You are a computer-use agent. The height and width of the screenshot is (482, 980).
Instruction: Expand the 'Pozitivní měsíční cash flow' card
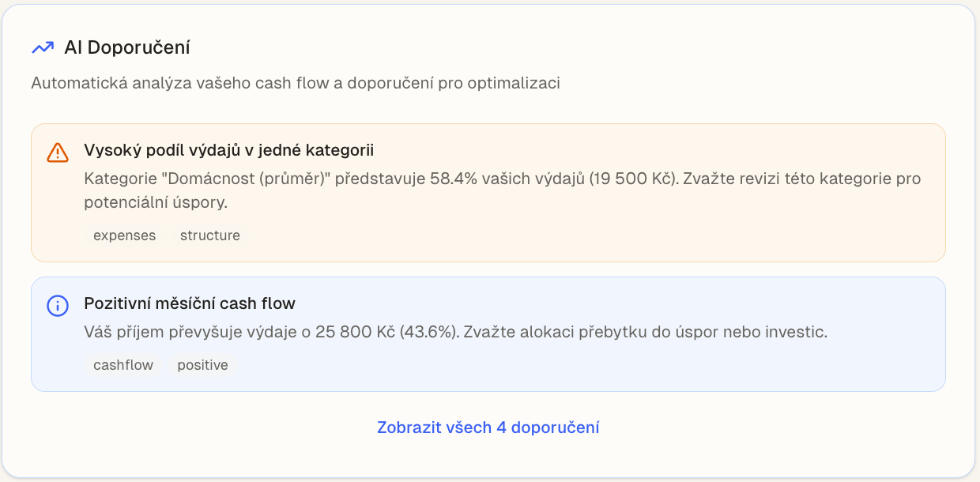[x=488, y=333]
